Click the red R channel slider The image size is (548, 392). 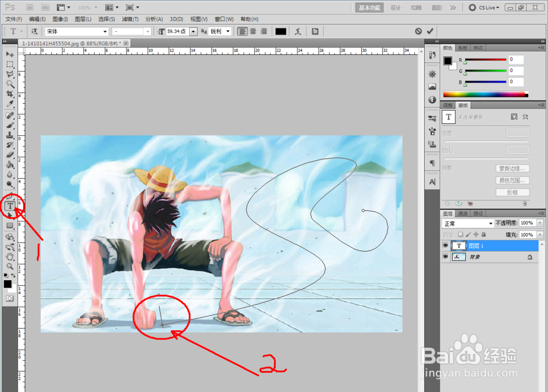click(x=486, y=60)
